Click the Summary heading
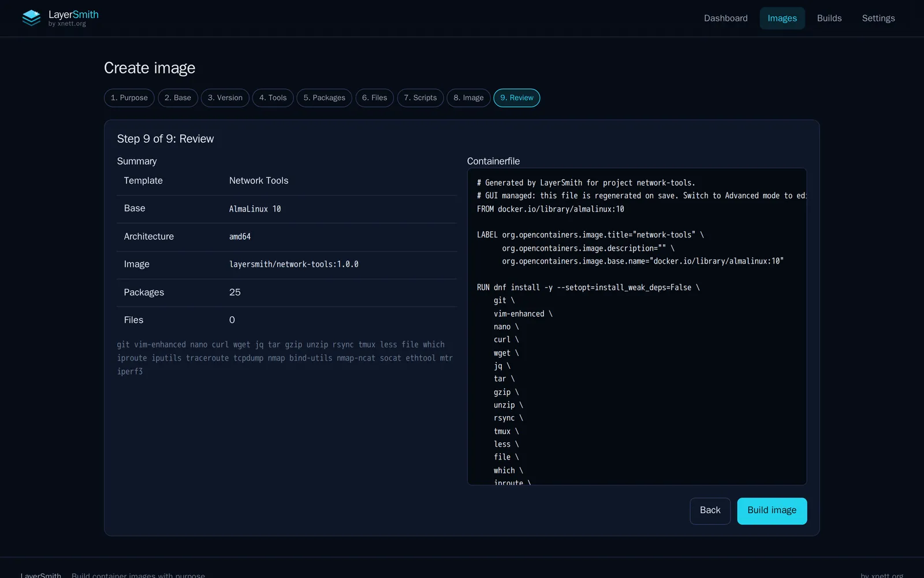924x578 pixels. point(137,161)
